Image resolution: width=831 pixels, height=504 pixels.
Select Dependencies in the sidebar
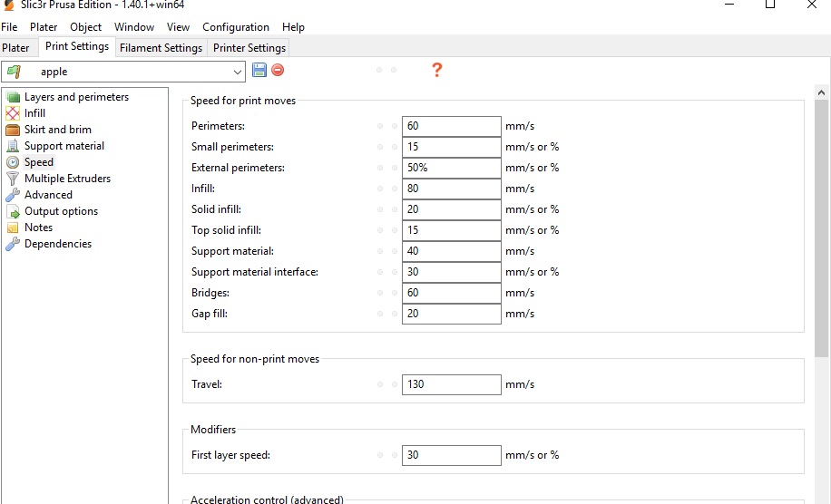[x=57, y=244]
